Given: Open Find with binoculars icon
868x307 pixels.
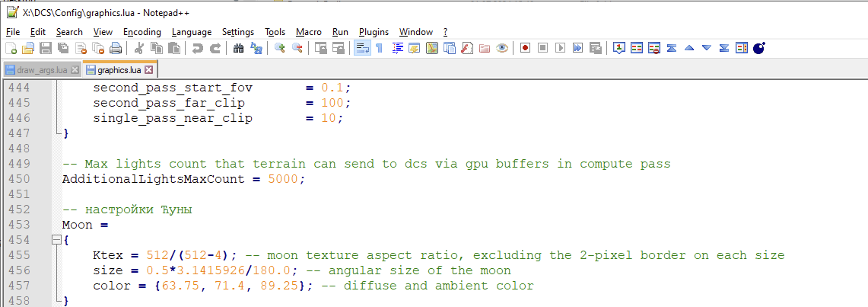Looking at the screenshot, I should [239, 48].
